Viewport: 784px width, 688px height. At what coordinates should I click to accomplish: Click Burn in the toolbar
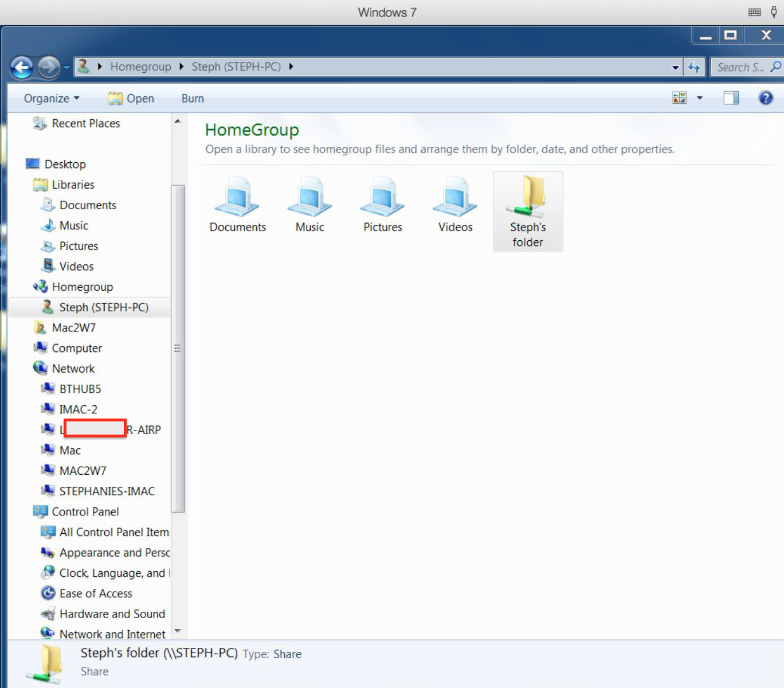pos(193,99)
